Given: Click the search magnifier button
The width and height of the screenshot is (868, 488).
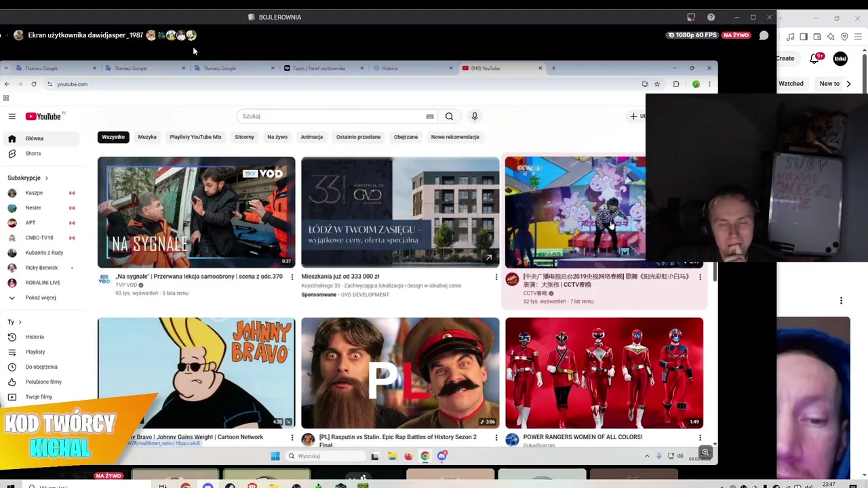Looking at the screenshot, I should pos(449,116).
